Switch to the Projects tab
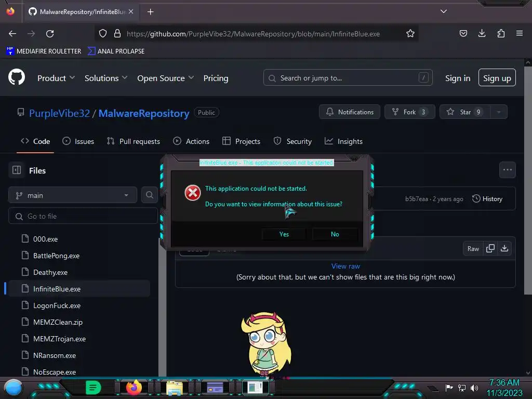Viewport: 532px width, 399px height. pyautogui.click(x=241, y=141)
